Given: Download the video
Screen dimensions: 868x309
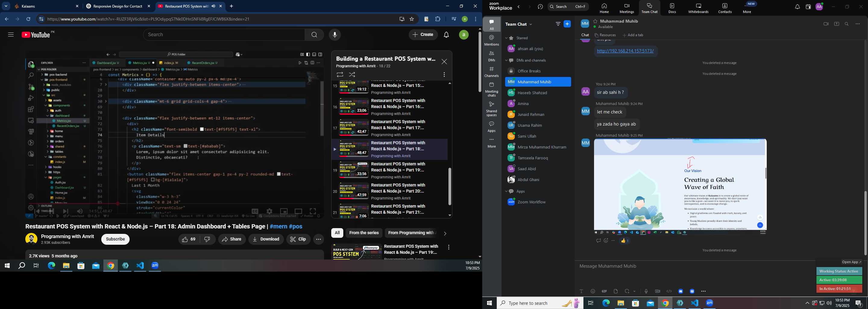Looking at the screenshot, I should click(266, 239).
